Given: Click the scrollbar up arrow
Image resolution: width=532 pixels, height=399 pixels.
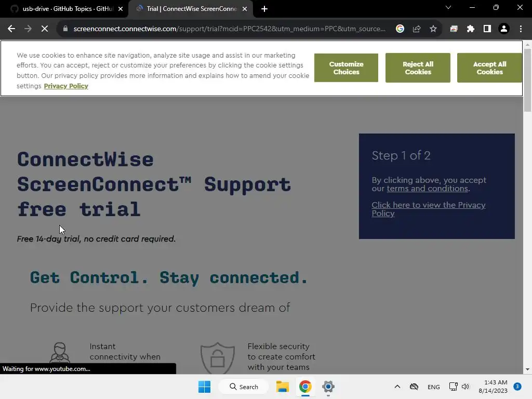Looking at the screenshot, I should tap(527, 45).
